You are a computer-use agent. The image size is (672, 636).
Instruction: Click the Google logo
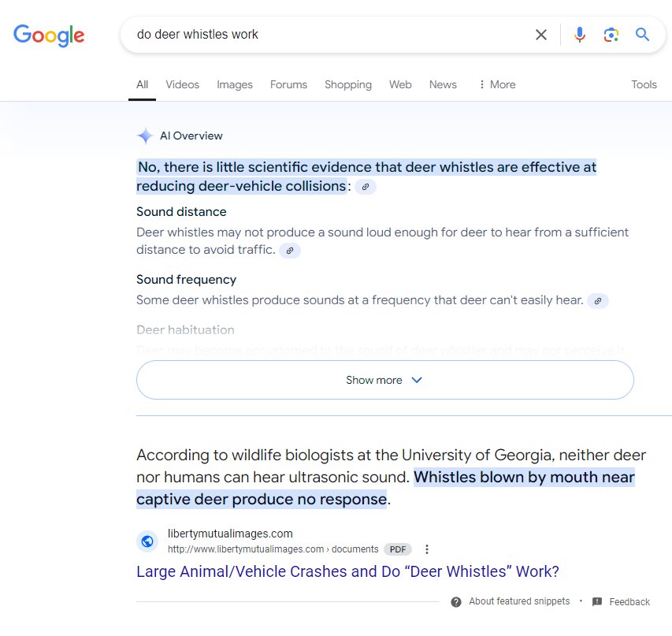(49, 35)
